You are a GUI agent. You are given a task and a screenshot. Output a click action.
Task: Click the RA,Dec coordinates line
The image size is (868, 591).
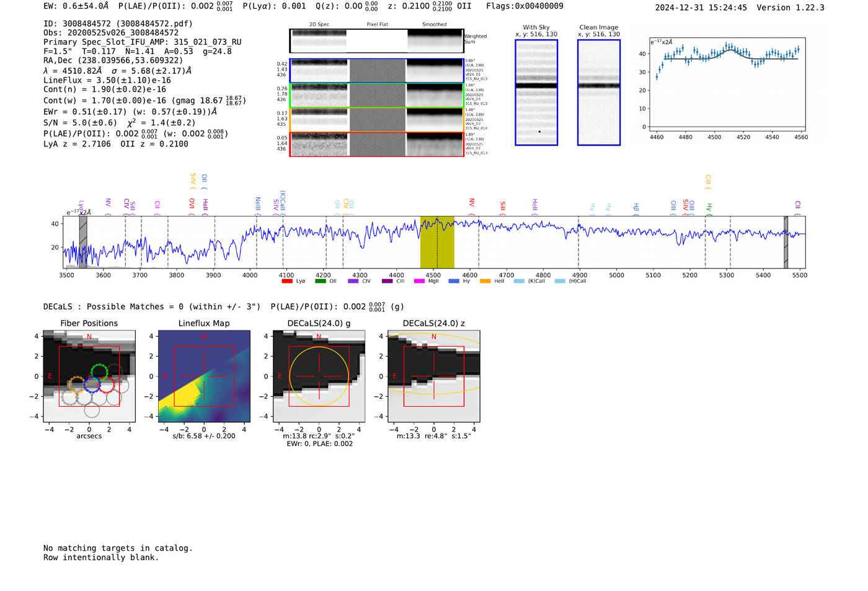click(113, 60)
